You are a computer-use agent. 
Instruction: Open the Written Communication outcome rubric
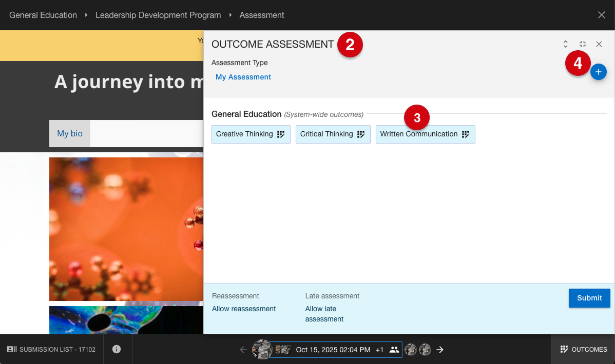pyautogui.click(x=425, y=134)
